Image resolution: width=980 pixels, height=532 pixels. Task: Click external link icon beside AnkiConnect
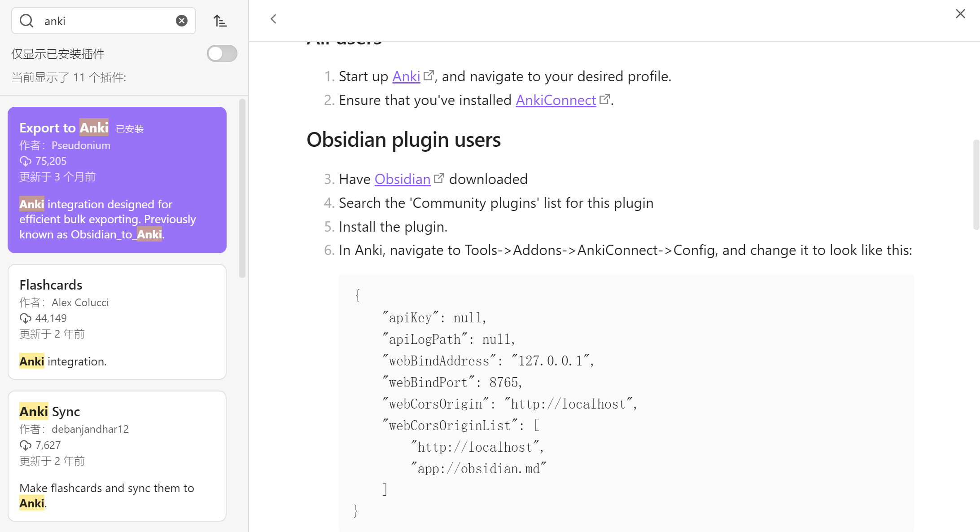604,99
